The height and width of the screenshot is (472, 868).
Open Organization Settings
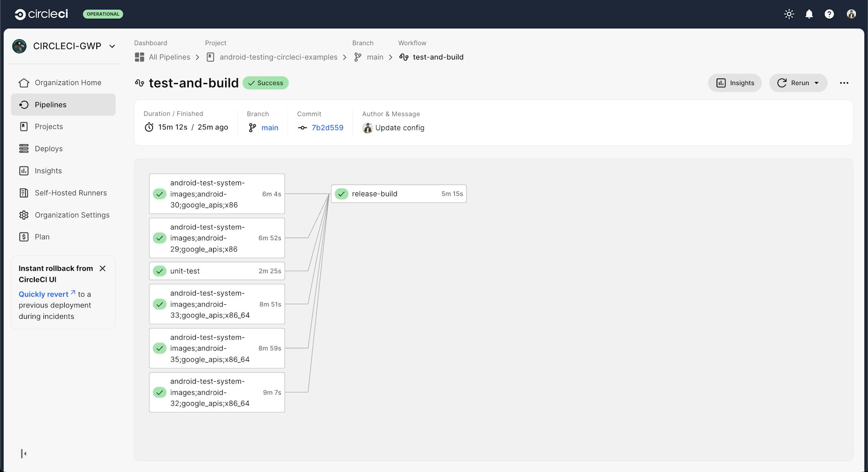point(72,215)
